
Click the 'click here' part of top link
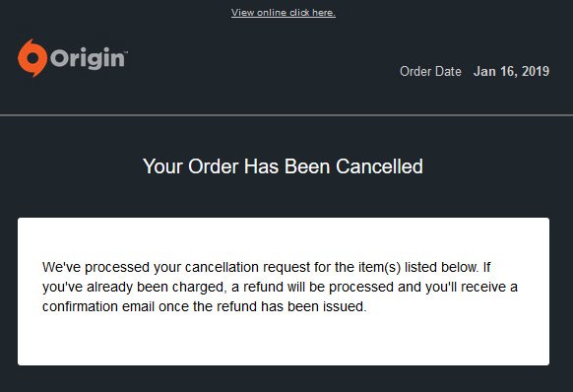(x=312, y=13)
